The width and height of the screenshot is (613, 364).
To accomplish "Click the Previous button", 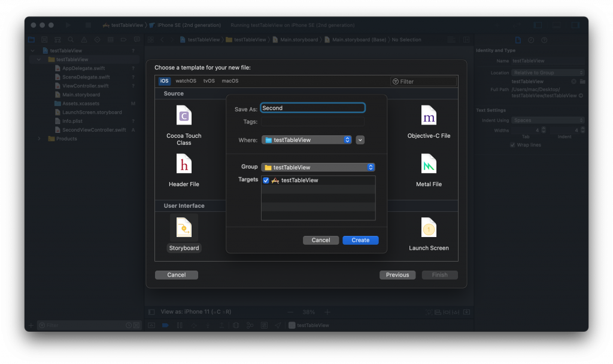I will click(x=397, y=275).
